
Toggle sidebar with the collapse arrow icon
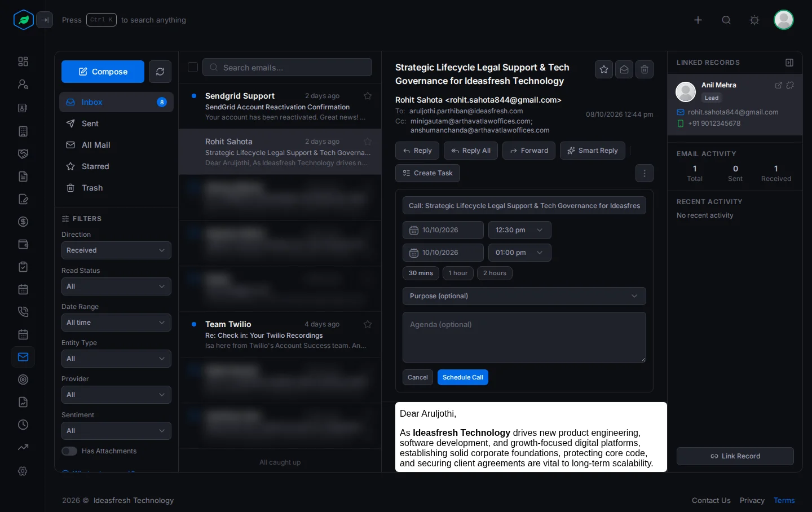coord(45,20)
